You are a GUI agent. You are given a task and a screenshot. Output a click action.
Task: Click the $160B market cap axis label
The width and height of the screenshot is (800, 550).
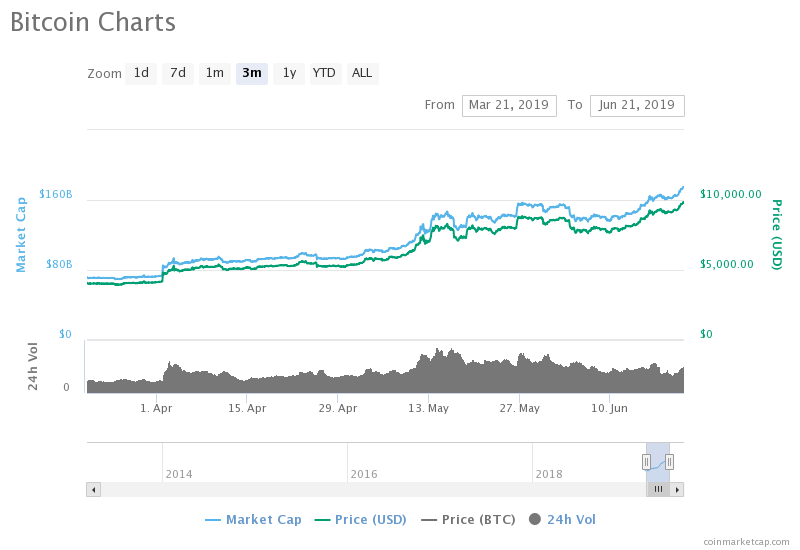(x=56, y=194)
